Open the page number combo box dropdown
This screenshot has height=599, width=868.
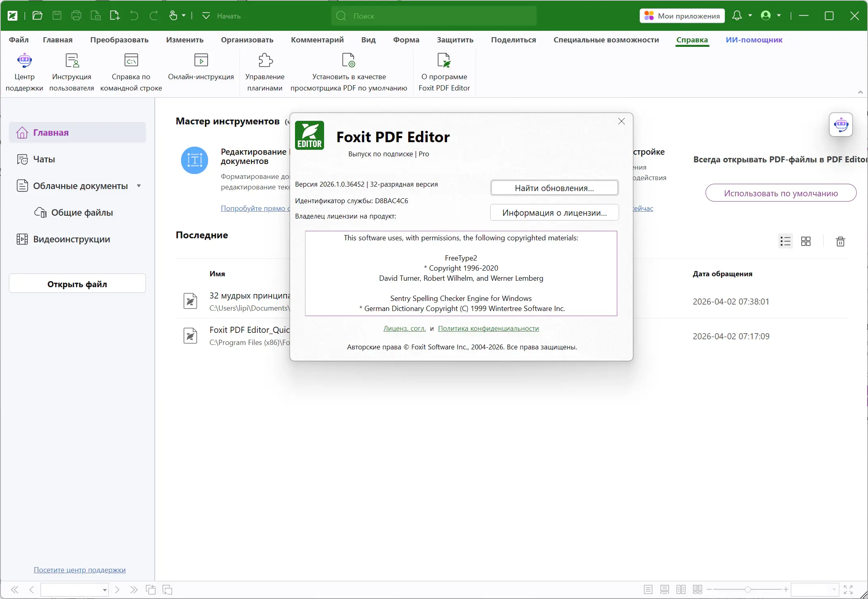tap(105, 590)
